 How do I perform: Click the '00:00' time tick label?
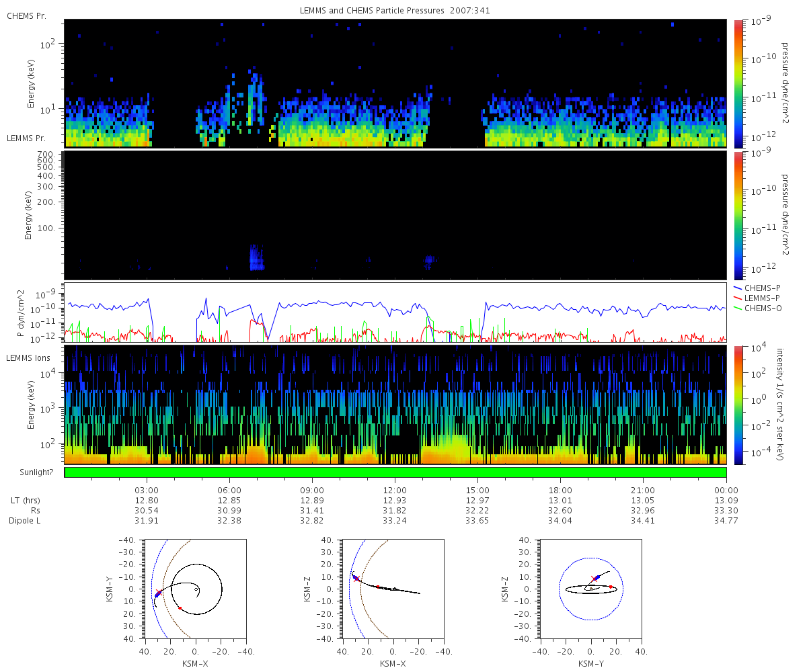coord(726,490)
